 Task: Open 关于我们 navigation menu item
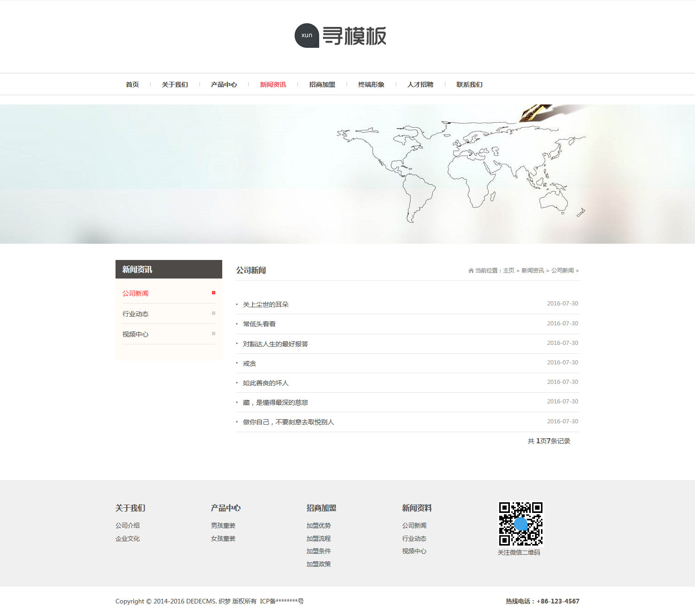click(175, 84)
